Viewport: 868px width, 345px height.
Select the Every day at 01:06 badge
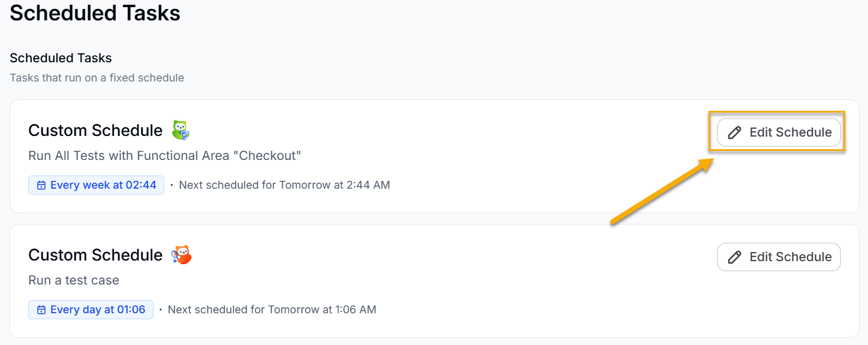click(91, 309)
